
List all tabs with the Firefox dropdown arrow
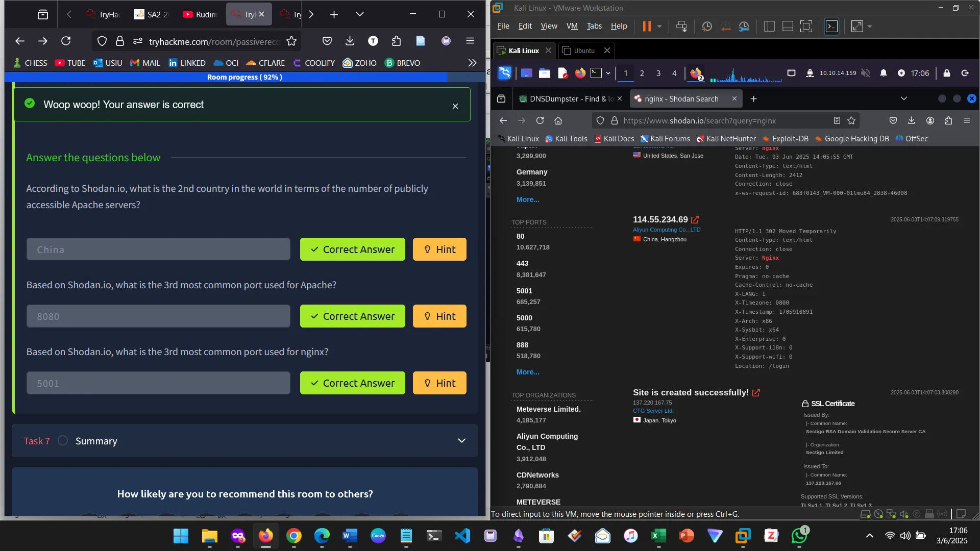click(360, 14)
